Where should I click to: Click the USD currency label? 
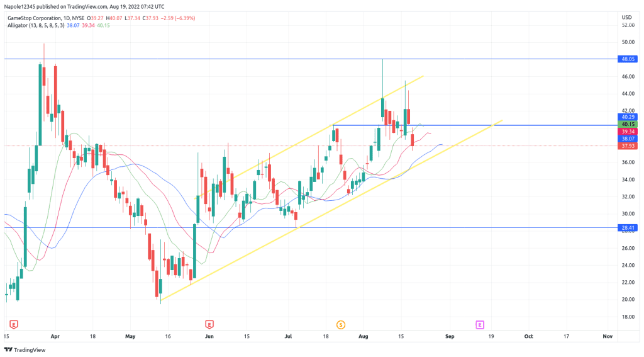(627, 17)
